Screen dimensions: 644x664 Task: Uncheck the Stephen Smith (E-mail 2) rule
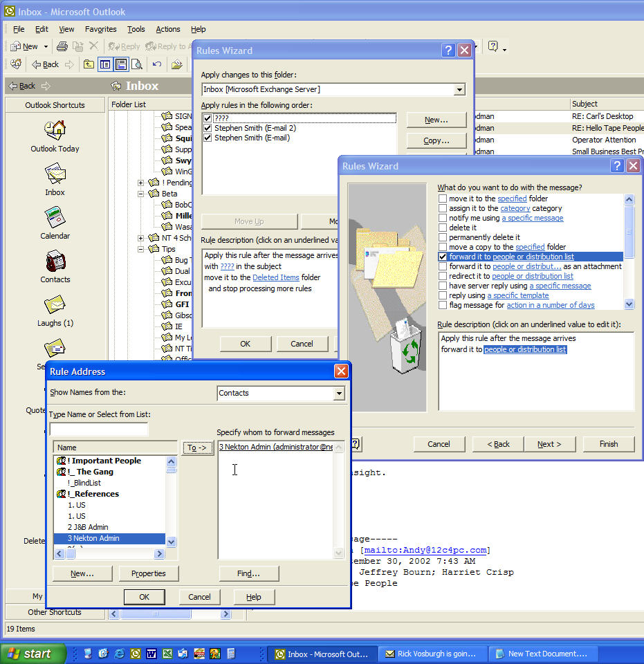(x=208, y=128)
